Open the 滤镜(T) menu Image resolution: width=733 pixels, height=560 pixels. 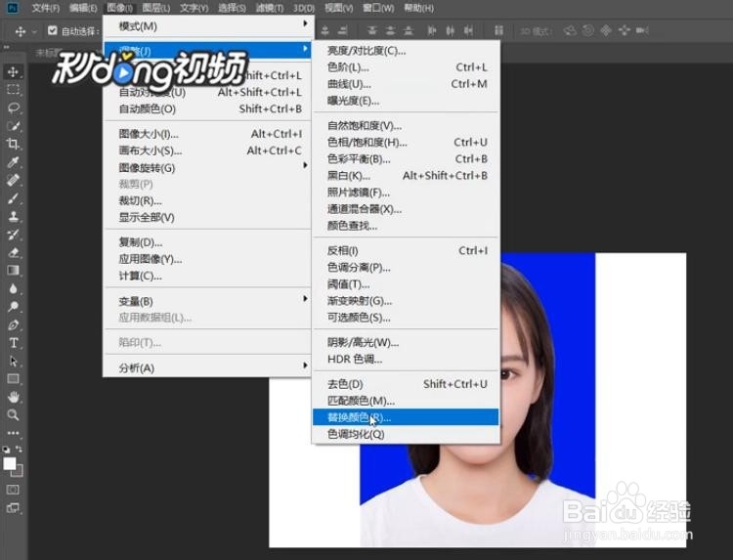[x=270, y=8]
